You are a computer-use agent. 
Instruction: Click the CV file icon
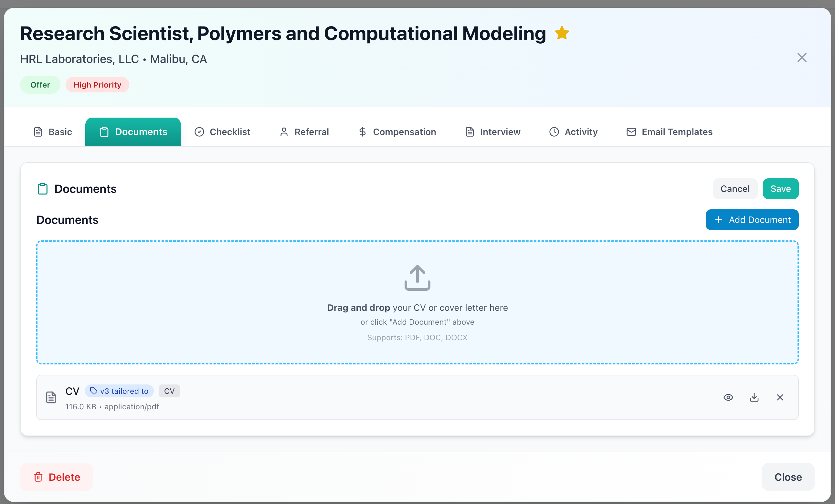point(51,397)
